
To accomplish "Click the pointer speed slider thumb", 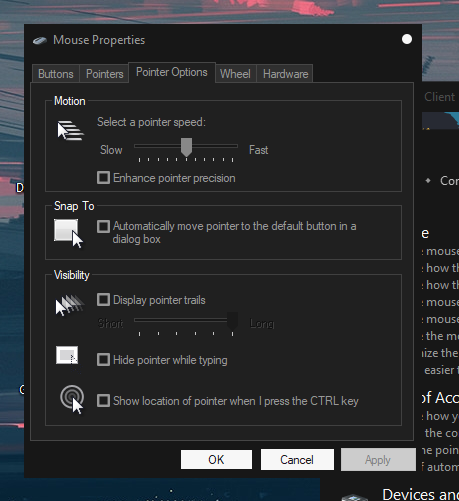I will [x=186, y=147].
